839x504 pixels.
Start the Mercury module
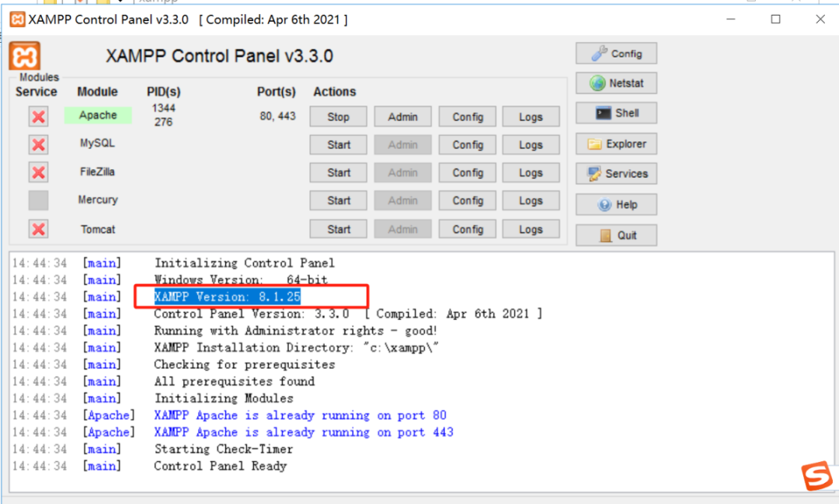338,200
